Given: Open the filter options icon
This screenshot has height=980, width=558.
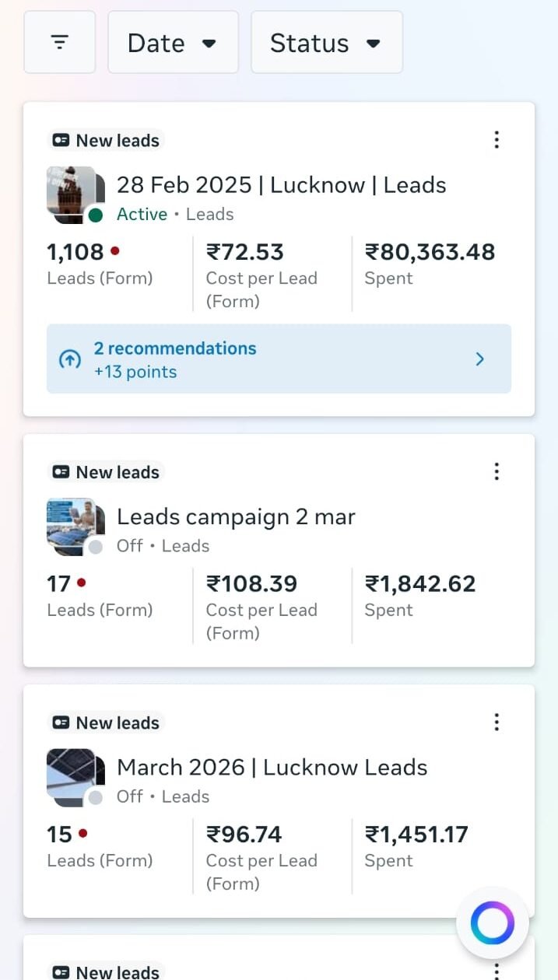Looking at the screenshot, I should [x=60, y=43].
